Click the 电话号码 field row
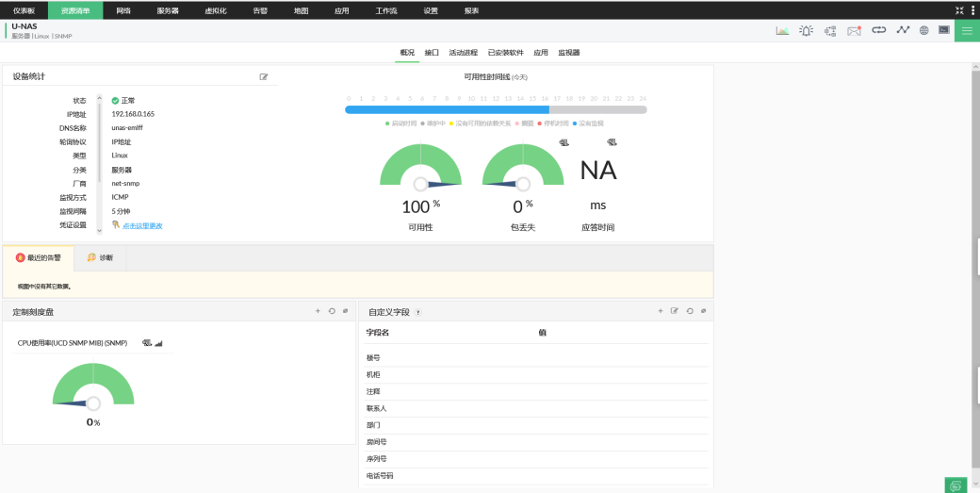 [x=535, y=476]
